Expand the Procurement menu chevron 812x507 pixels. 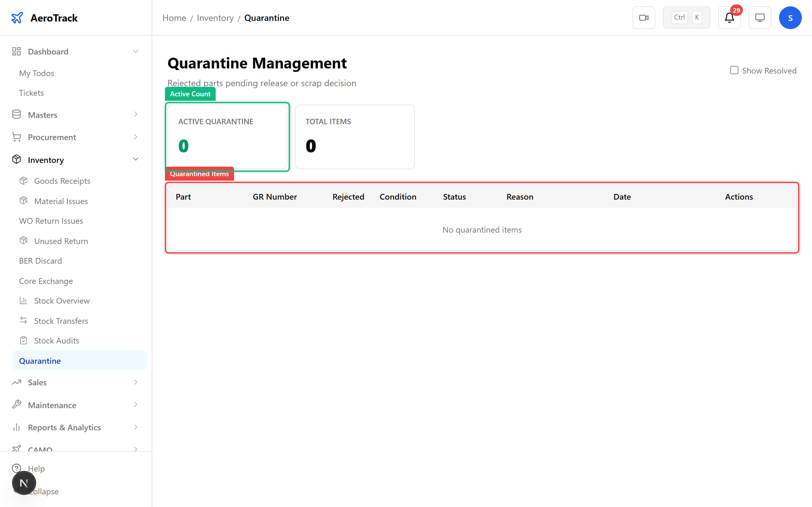(135, 137)
